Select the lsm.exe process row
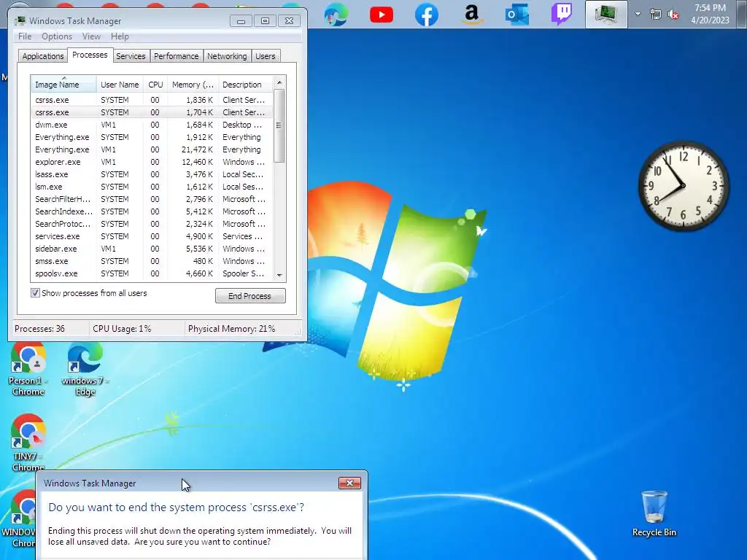The height and width of the screenshot is (560, 747). pyautogui.click(x=152, y=187)
